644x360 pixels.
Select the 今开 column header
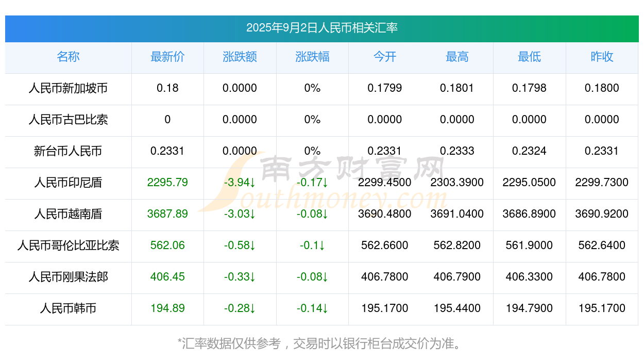tap(385, 57)
